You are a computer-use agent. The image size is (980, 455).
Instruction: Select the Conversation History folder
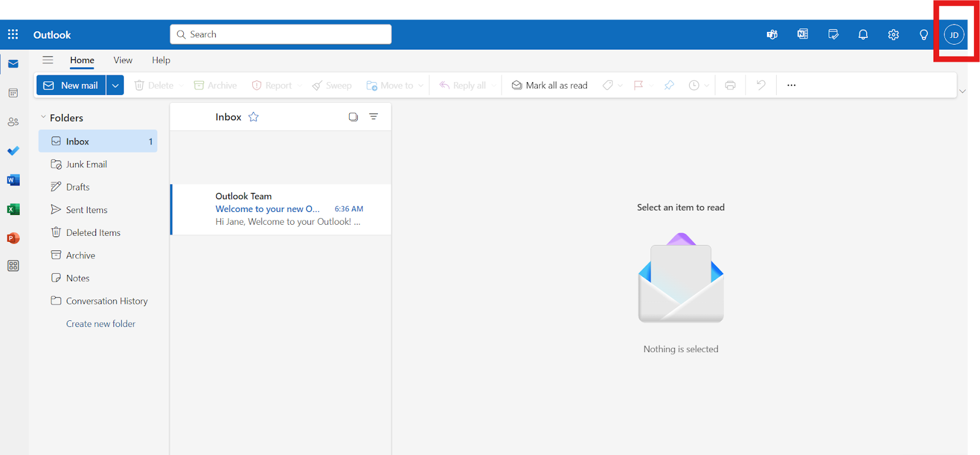[x=98, y=301]
